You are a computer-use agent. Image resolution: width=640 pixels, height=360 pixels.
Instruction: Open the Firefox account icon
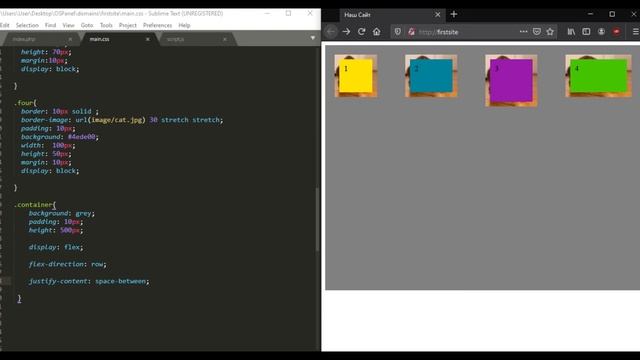click(601, 31)
